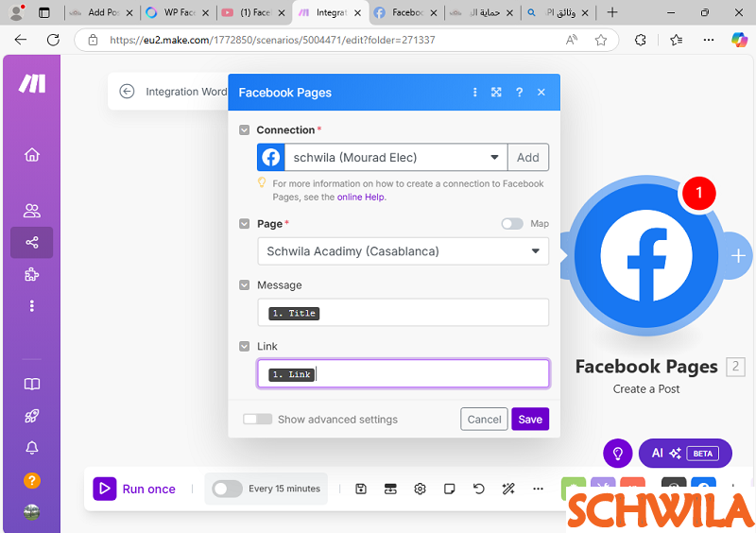Click the Add connection button
The image size is (756, 533).
click(x=528, y=157)
